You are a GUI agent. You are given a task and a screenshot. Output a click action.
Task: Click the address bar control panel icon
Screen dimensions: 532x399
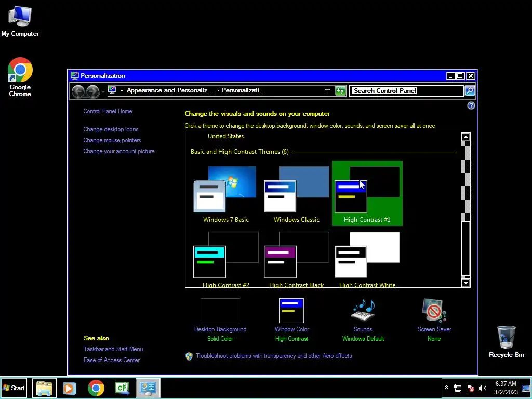(x=112, y=90)
